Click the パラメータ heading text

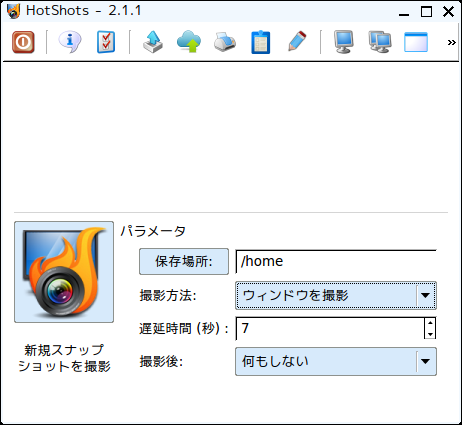tap(153, 231)
